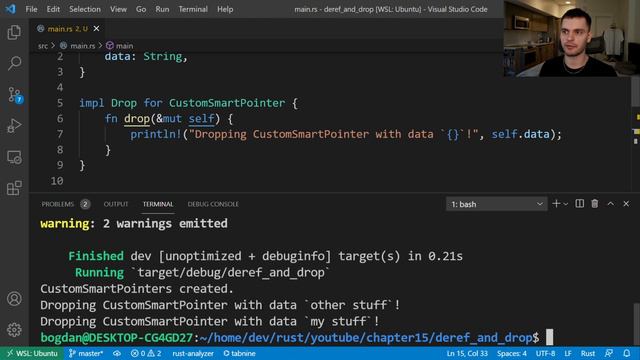Open the Go menu

(x=141, y=9)
